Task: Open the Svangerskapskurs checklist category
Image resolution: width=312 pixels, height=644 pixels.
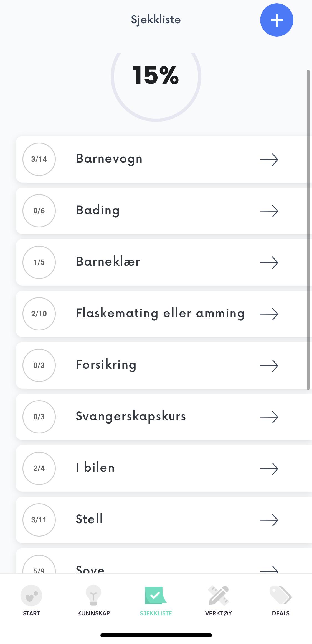Action: [x=131, y=417]
